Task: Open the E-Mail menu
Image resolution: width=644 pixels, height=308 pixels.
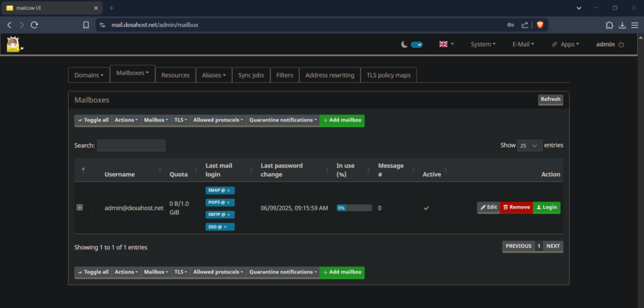Action: coord(523,45)
